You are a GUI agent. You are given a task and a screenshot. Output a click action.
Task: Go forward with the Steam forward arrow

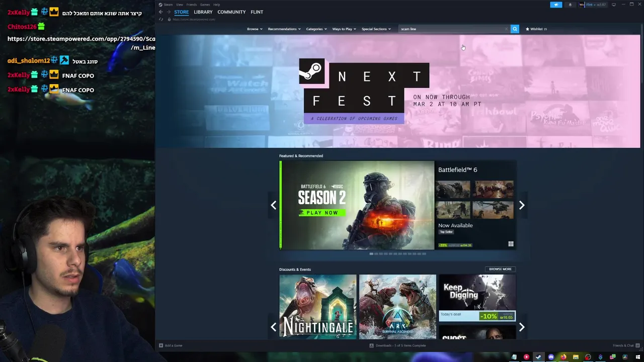[x=169, y=12]
